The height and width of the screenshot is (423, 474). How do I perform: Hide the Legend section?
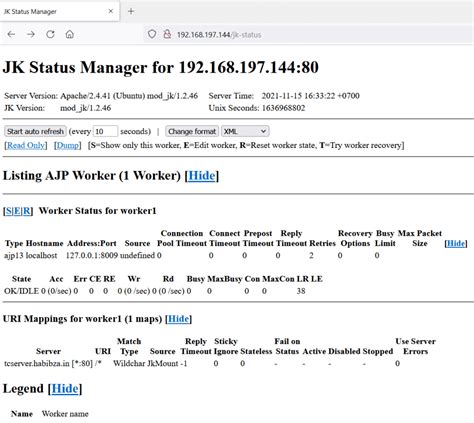pyautogui.click(x=65, y=389)
